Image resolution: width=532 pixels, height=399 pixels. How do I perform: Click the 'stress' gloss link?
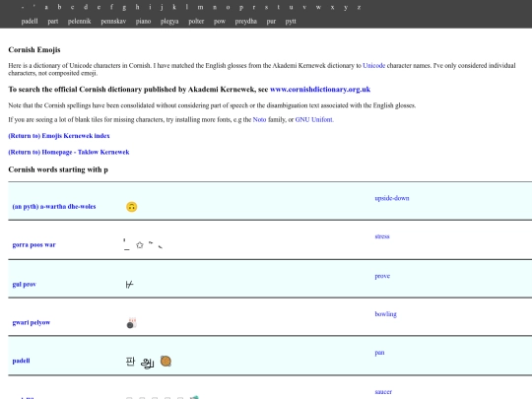382,236
